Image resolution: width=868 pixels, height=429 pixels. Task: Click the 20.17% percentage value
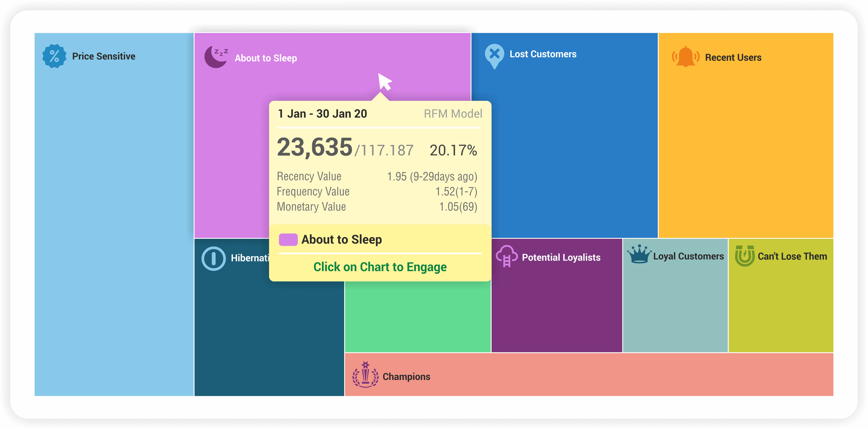(x=453, y=150)
